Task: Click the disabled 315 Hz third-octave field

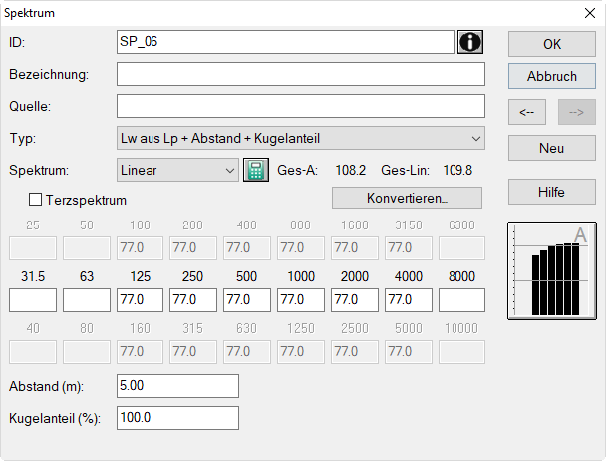Action: point(193,352)
